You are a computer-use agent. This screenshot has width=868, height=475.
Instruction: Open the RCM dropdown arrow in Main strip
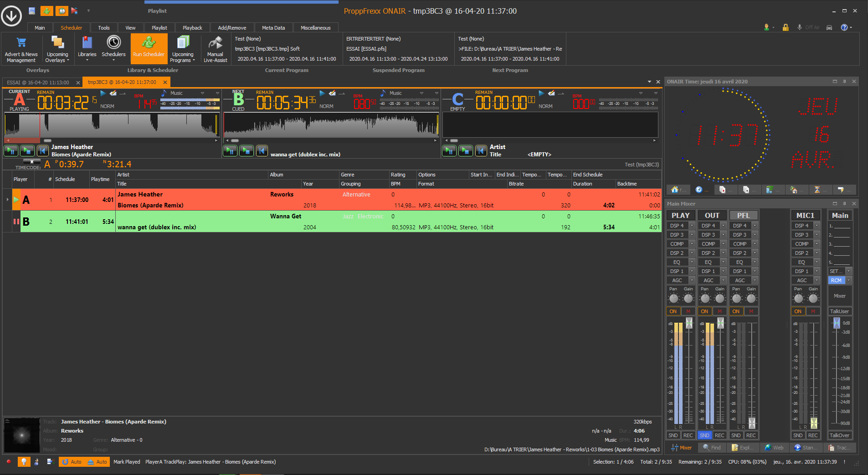(x=849, y=280)
